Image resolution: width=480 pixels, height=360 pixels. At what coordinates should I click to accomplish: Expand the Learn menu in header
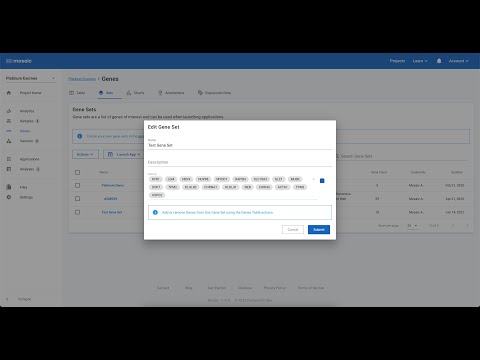pyautogui.click(x=420, y=61)
